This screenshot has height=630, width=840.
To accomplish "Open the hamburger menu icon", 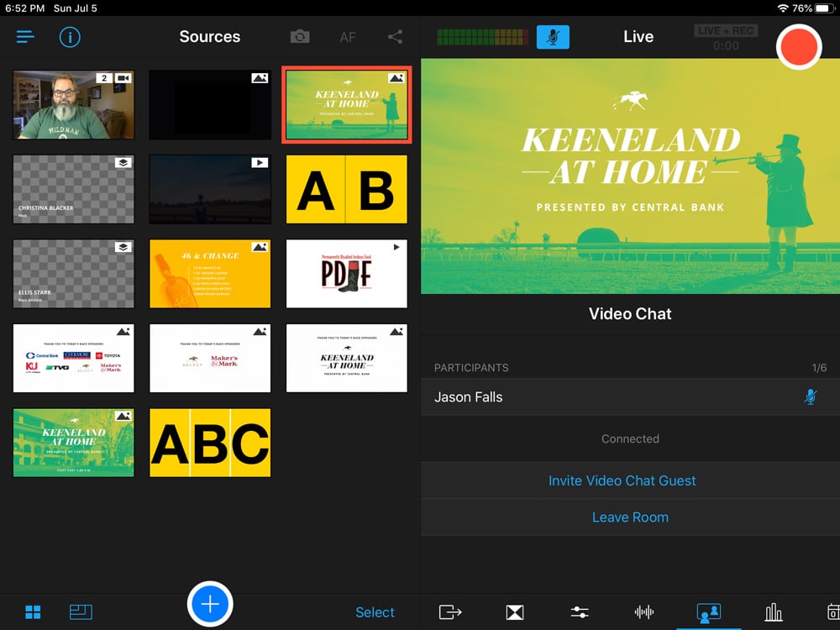I will pyautogui.click(x=25, y=37).
